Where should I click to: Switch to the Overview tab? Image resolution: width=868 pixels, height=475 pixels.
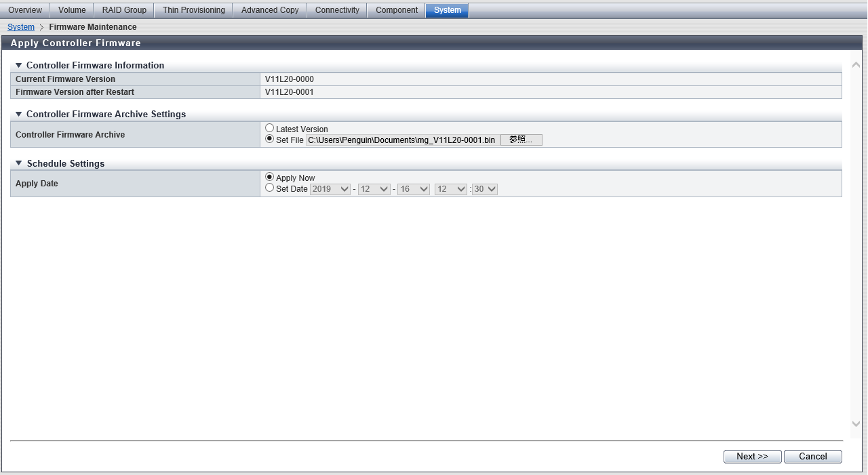tap(25, 10)
